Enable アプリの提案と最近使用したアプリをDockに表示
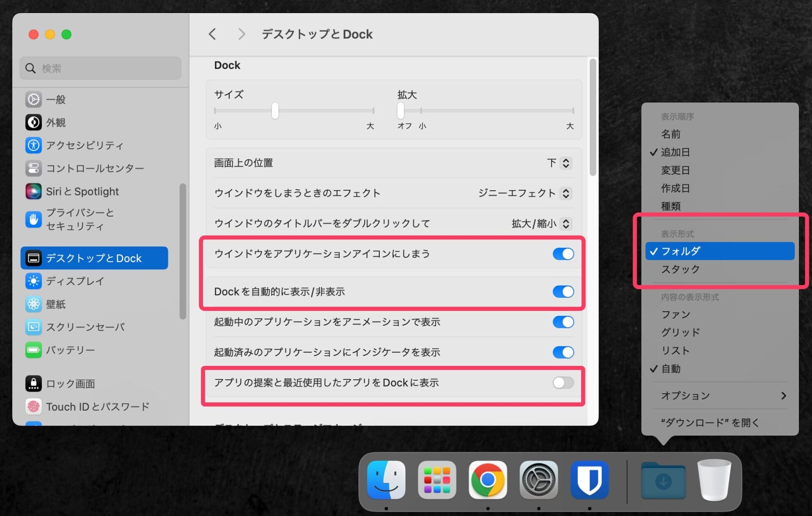 click(x=563, y=383)
